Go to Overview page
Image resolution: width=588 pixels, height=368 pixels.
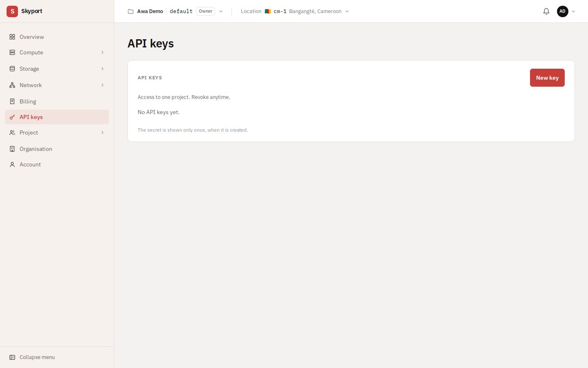57,37
